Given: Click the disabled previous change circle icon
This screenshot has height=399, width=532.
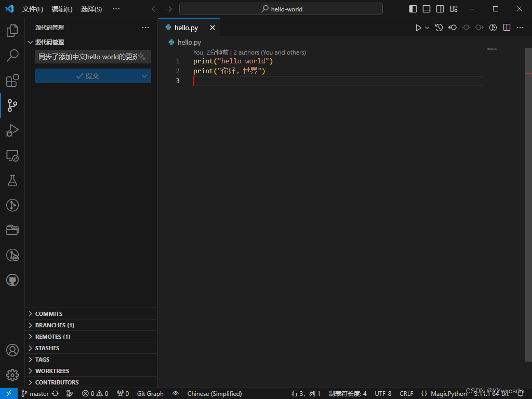Looking at the screenshot, I should 466,28.
